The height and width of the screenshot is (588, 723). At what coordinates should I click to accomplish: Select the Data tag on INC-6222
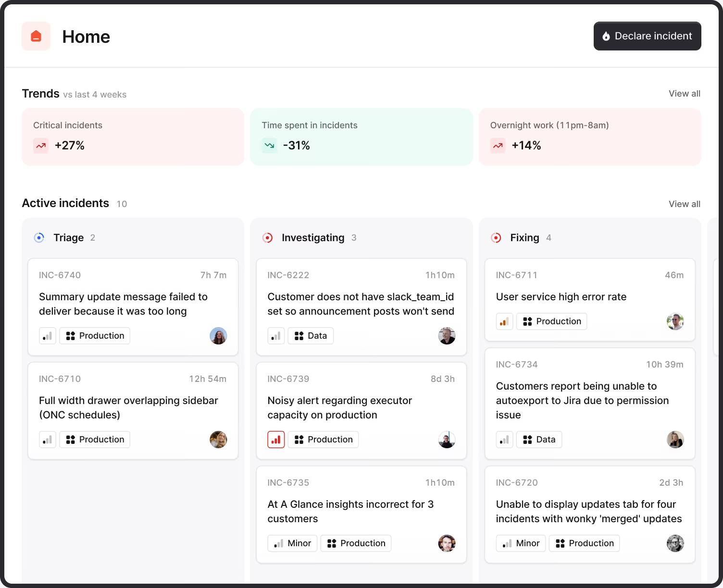click(311, 336)
